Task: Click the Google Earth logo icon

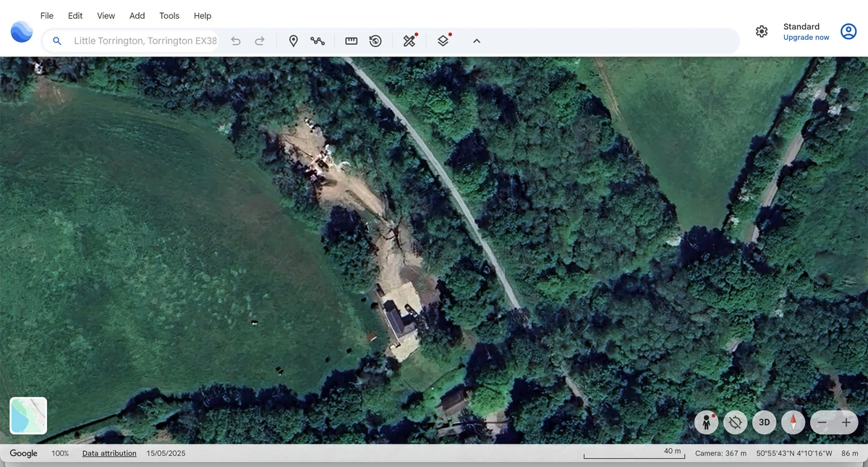Action: click(22, 32)
